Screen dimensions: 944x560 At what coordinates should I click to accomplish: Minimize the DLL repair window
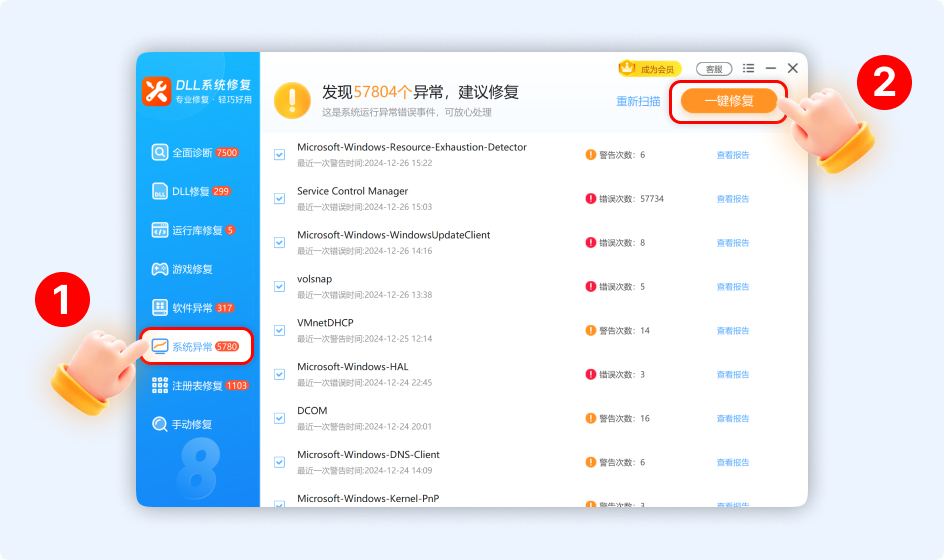tap(771, 68)
